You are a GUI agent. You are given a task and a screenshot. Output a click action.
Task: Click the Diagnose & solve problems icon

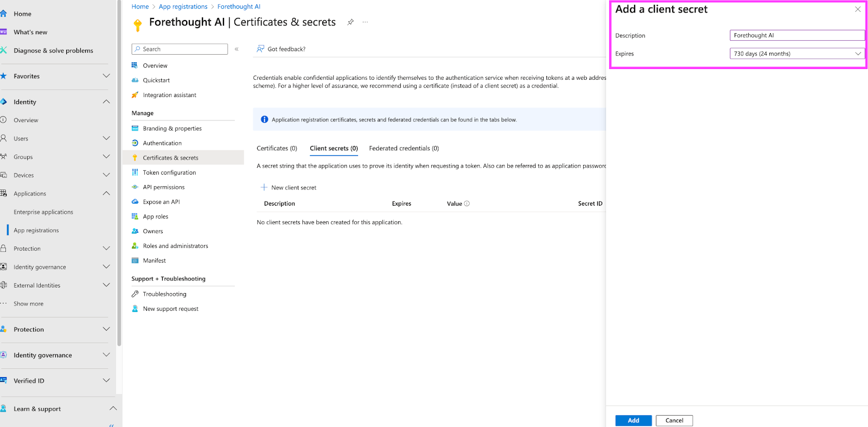coord(3,50)
